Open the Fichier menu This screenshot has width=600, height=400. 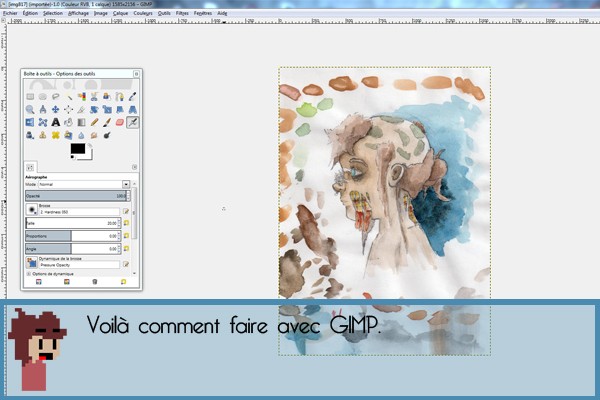[10, 13]
